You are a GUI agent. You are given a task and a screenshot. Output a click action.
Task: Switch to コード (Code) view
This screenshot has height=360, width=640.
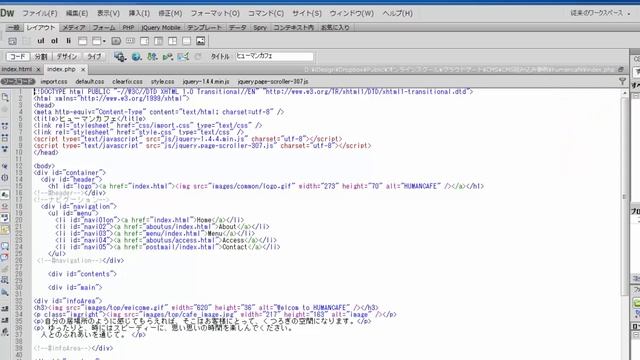(18, 56)
